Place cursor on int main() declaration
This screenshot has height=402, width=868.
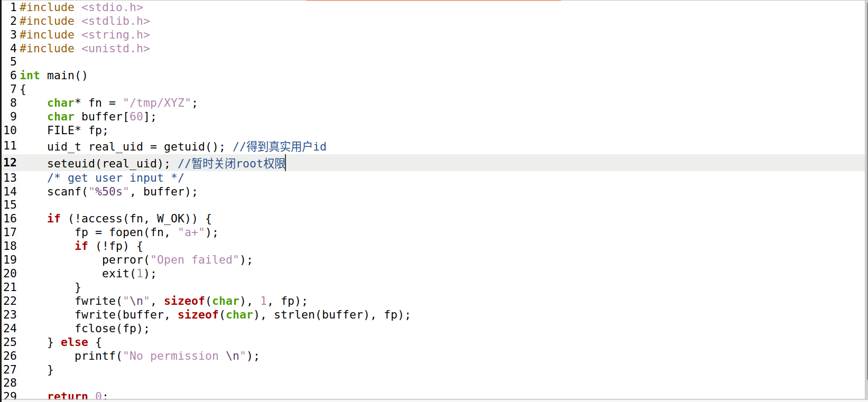coord(53,76)
